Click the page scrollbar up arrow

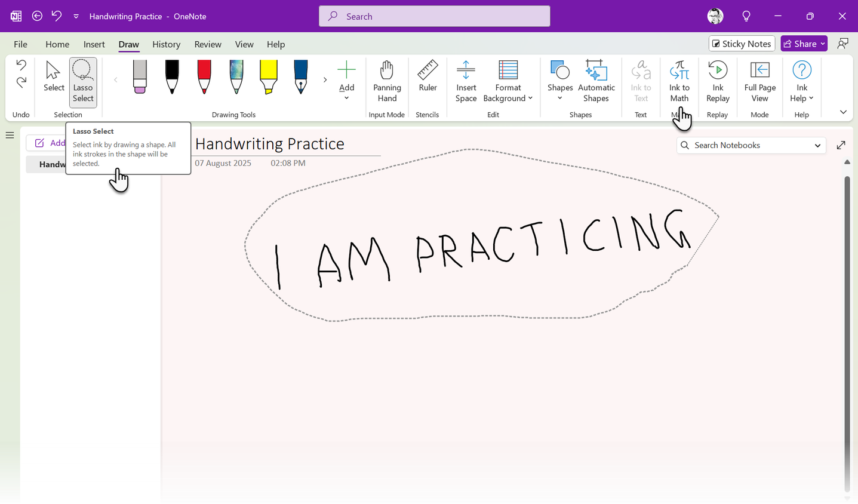(x=847, y=162)
